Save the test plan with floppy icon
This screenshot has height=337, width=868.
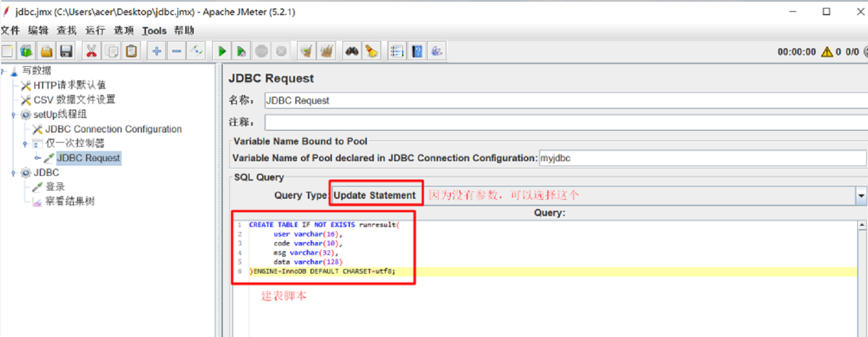tap(66, 52)
